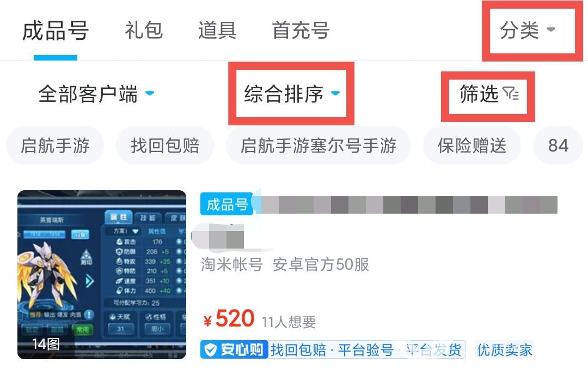
Task: Click the 14图 image count badge
Action: tap(46, 344)
